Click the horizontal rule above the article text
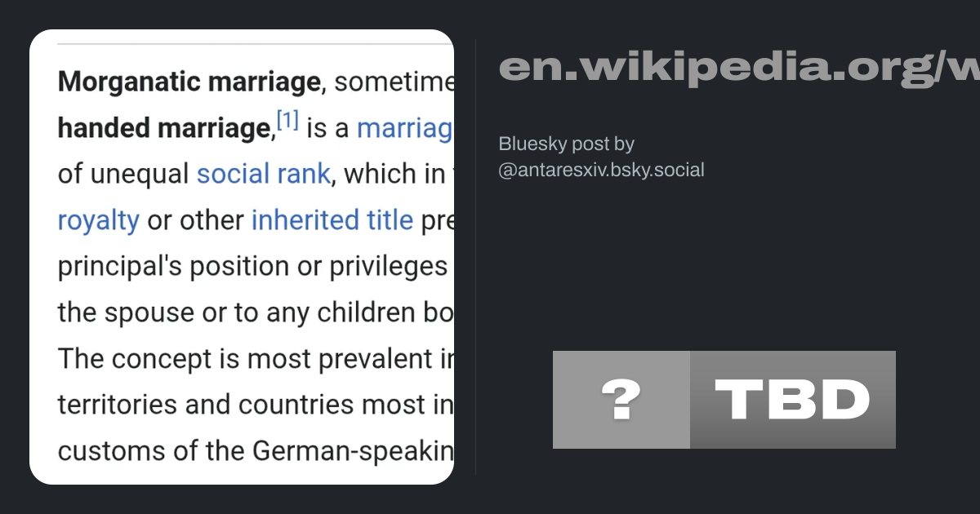The height and width of the screenshot is (514, 980). click(253, 43)
